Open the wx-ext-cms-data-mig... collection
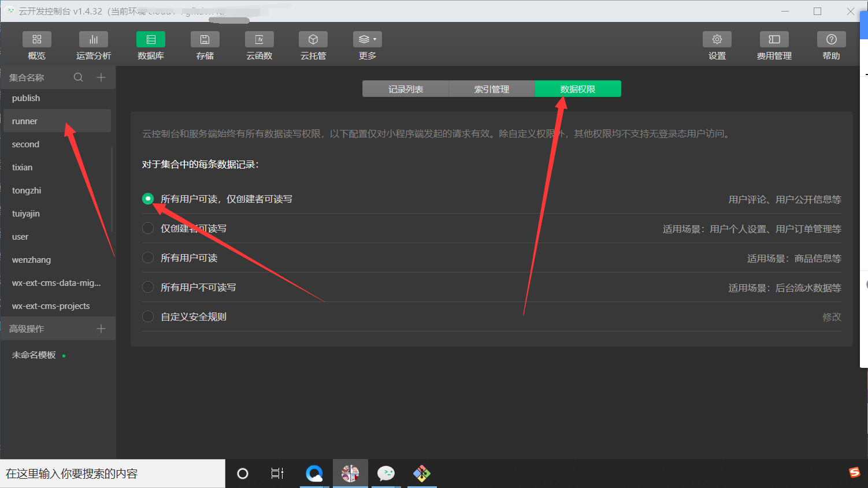The width and height of the screenshot is (868, 488). point(57,283)
